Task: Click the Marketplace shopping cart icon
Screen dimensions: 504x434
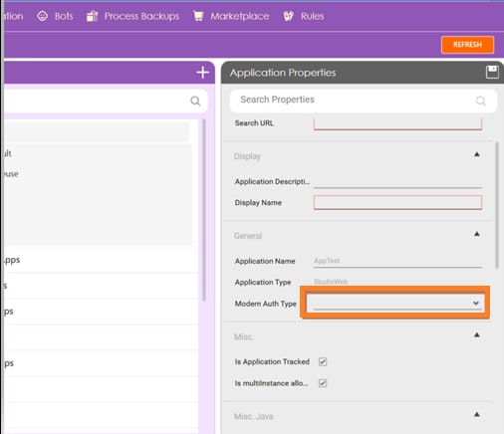Action: click(198, 16)
